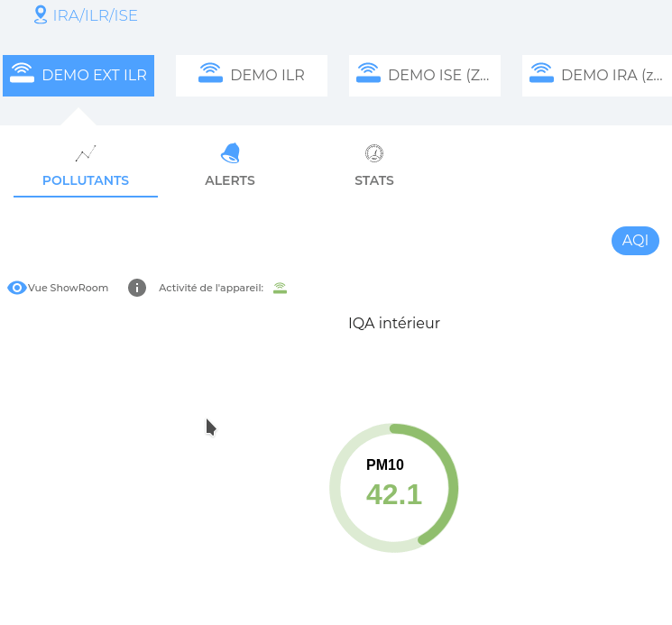
Task: Click the Stats gauge icon
Action: click(x=374, y=153)
